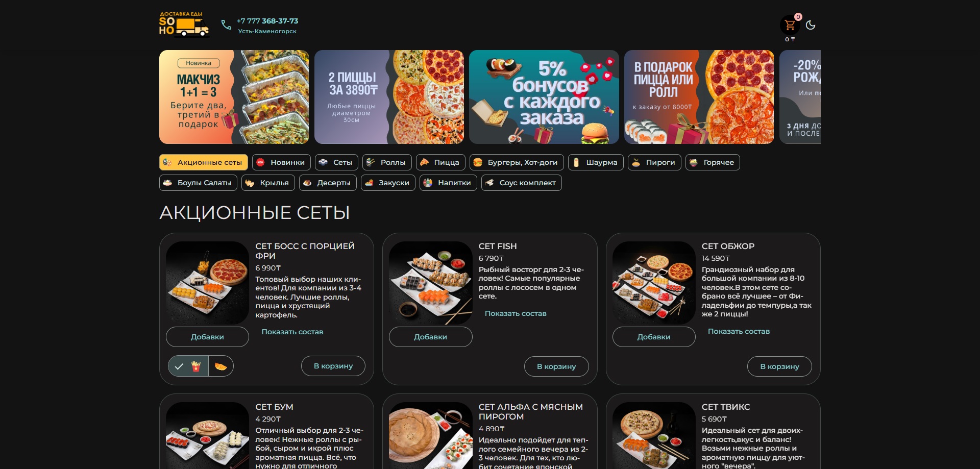Open the Пицца category

coord(440,162)
